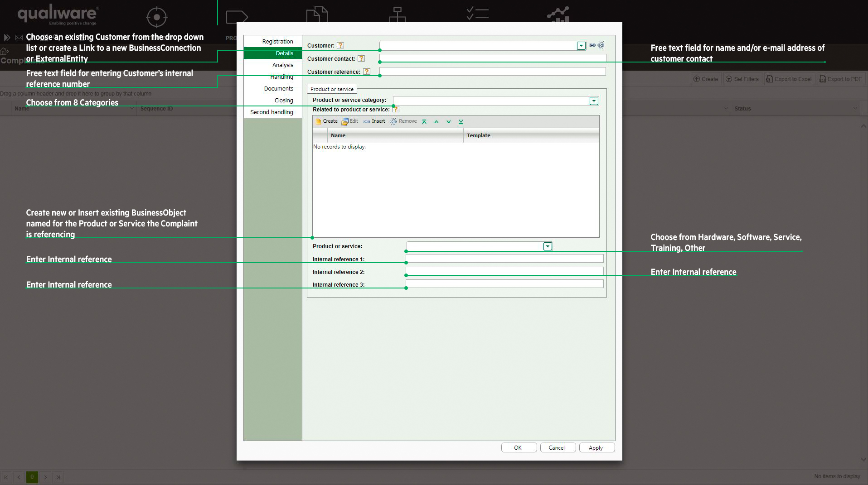Switch to the Analysis tab
Viewport: 868px width, 485px height.
coord(282,65)
